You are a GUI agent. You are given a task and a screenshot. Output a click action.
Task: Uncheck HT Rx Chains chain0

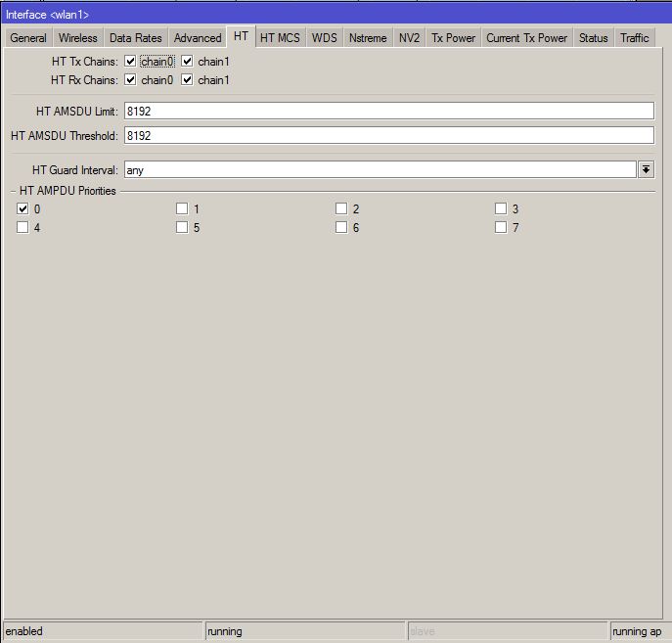pyautogui.click(x=130, y=79)
